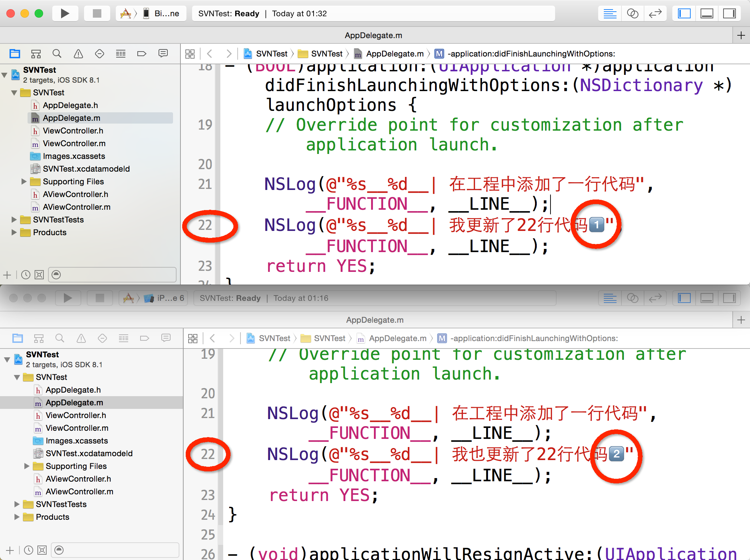Expand Products group in bottom navigator
Screen dimensions: 750x560
(17, 517)
